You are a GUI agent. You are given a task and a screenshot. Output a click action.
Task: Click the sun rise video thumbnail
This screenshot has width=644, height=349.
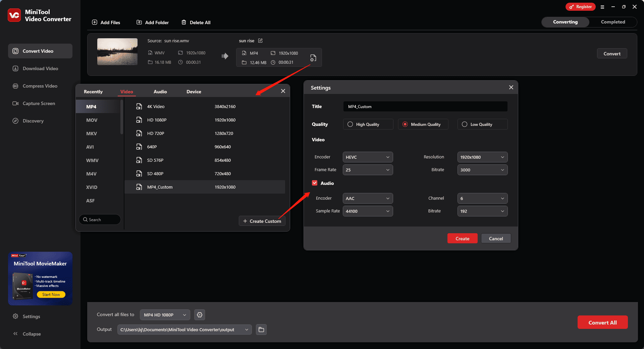pos(117,51)
